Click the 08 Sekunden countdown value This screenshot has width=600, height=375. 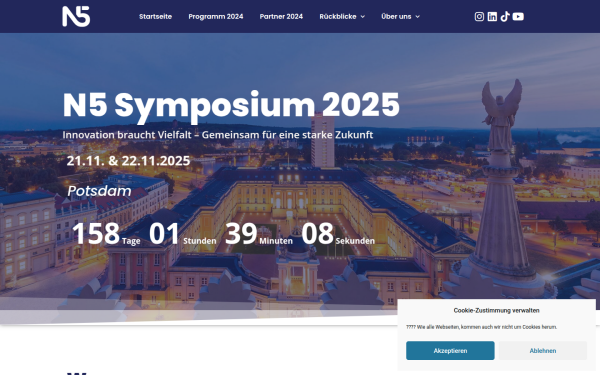[338, 234]
